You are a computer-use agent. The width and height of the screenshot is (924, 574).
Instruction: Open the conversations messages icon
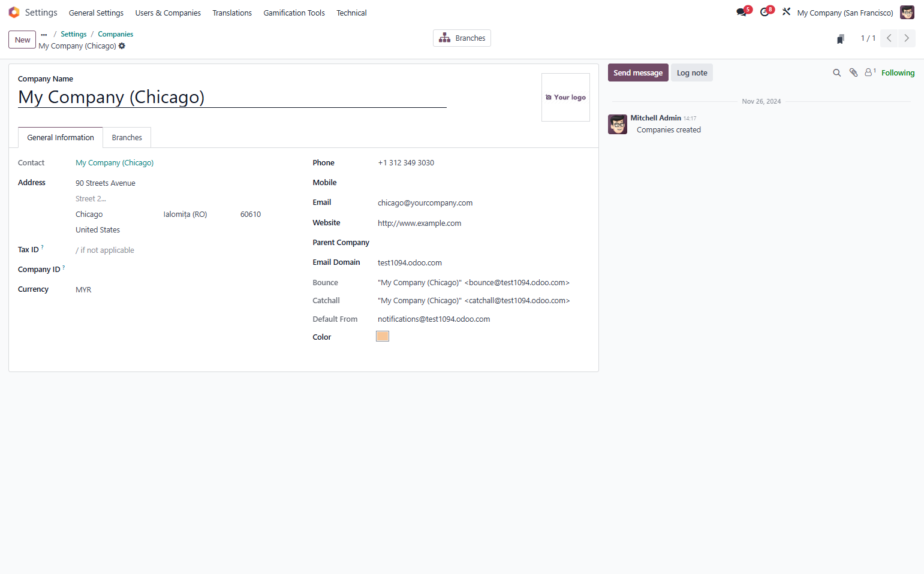(742, 12)
